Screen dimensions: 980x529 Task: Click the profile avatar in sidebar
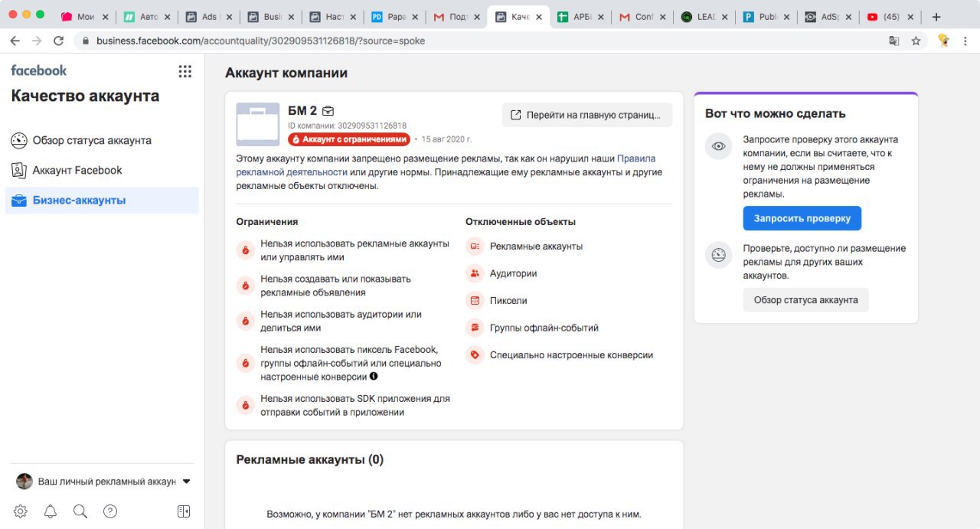click(24, 482)
